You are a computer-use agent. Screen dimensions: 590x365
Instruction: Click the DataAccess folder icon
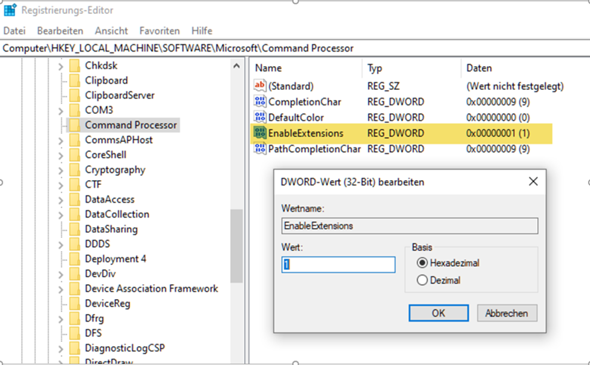point(75,199)
